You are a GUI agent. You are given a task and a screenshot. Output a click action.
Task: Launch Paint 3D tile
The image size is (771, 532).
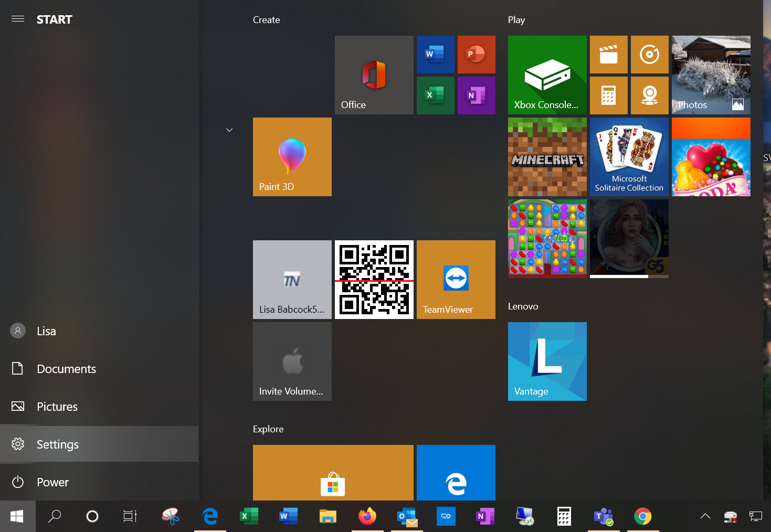(x=292, y=157)
